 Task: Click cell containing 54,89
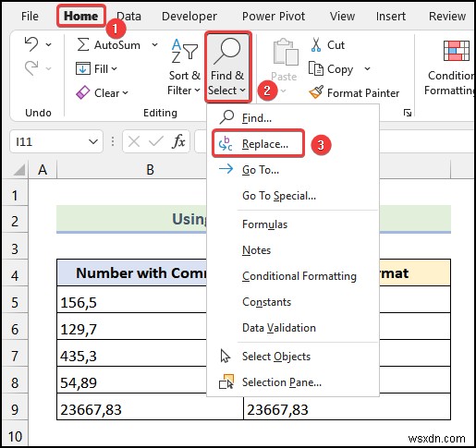pyautogui.click(x=132, y=380)
